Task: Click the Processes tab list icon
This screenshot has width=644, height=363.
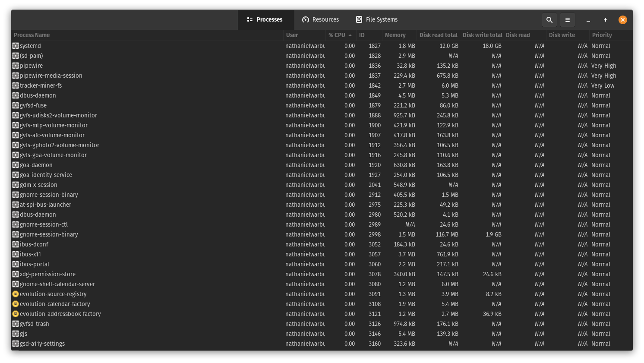Action: click(x=250, y=19)
